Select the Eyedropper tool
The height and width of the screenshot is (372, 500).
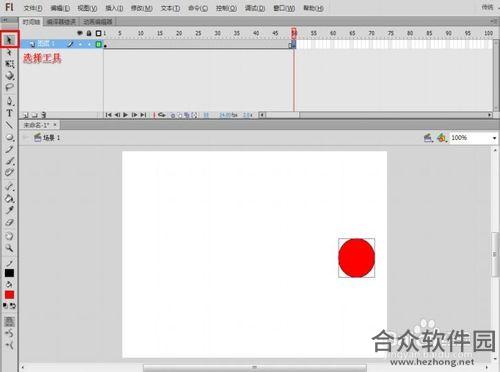pyautogui.click(x=9, y=210)
